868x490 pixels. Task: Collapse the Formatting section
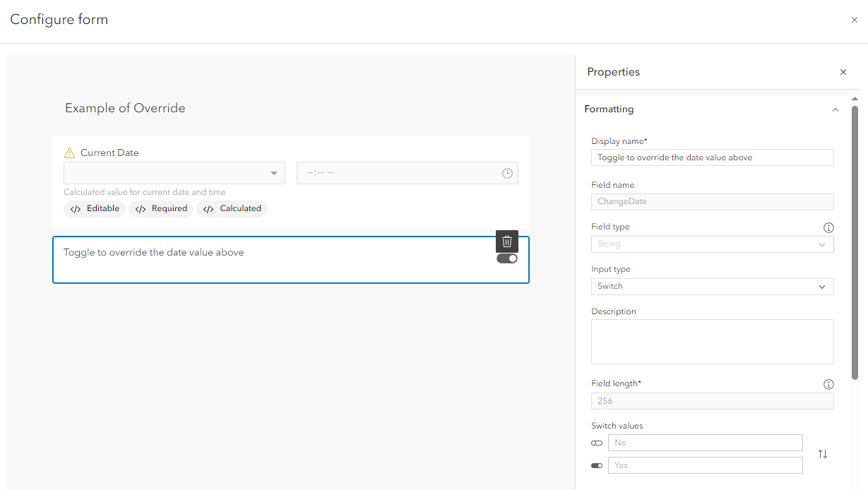click(x=836, y=110)
